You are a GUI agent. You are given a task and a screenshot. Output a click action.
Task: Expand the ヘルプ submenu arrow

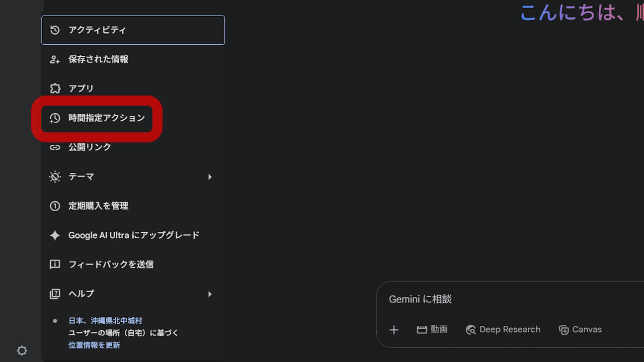210,294
